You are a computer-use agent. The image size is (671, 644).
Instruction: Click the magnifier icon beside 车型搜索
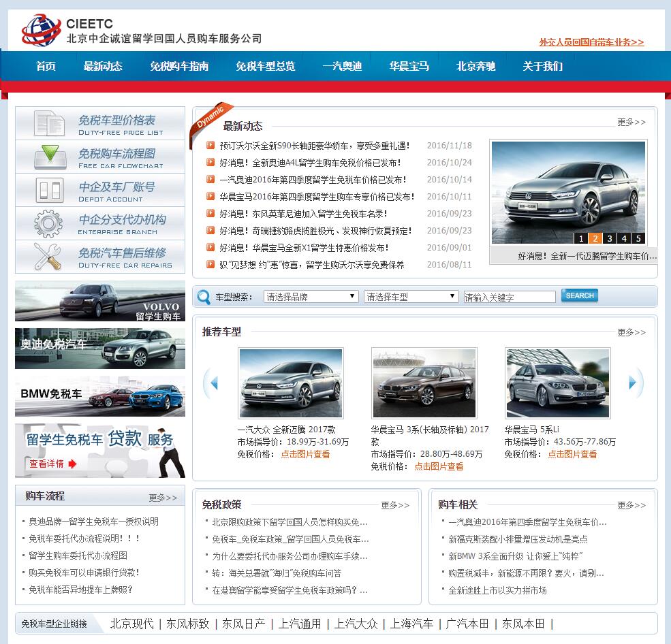click(203, 297)
